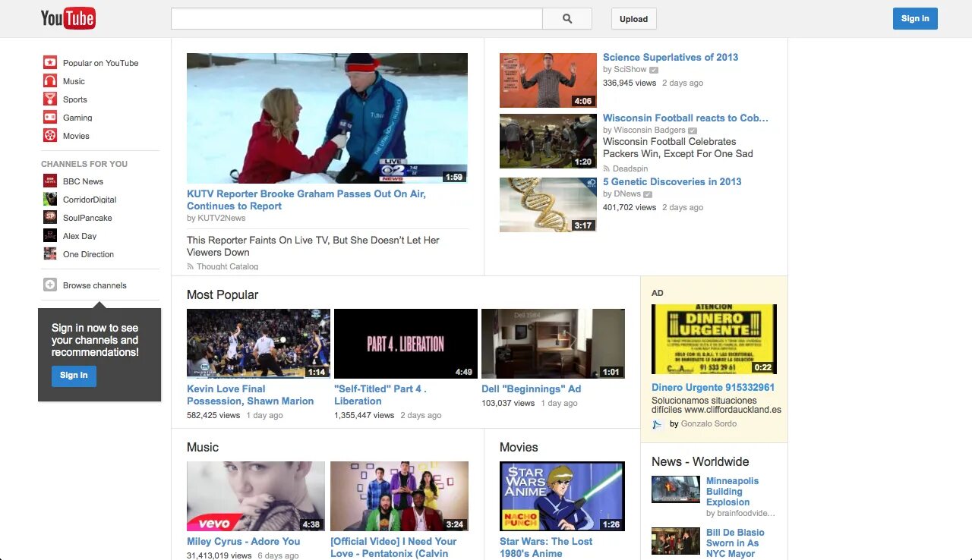Open Popular on YouTube sidebar link

click(x=101, y=63)
